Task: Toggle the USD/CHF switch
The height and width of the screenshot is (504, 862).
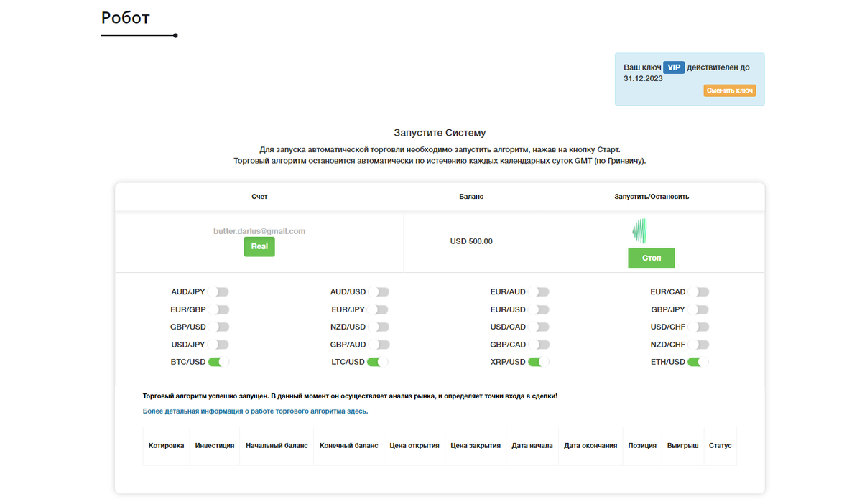Action: tap(698, 327)
